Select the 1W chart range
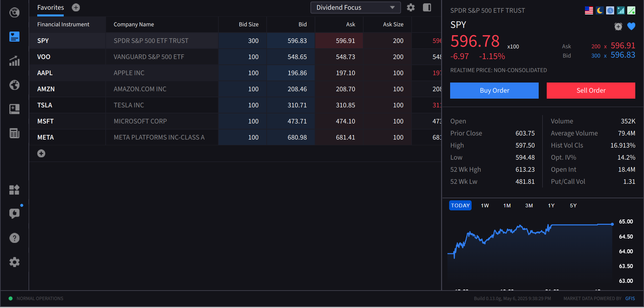Viewport: 644px width, 308px height. 485,205
